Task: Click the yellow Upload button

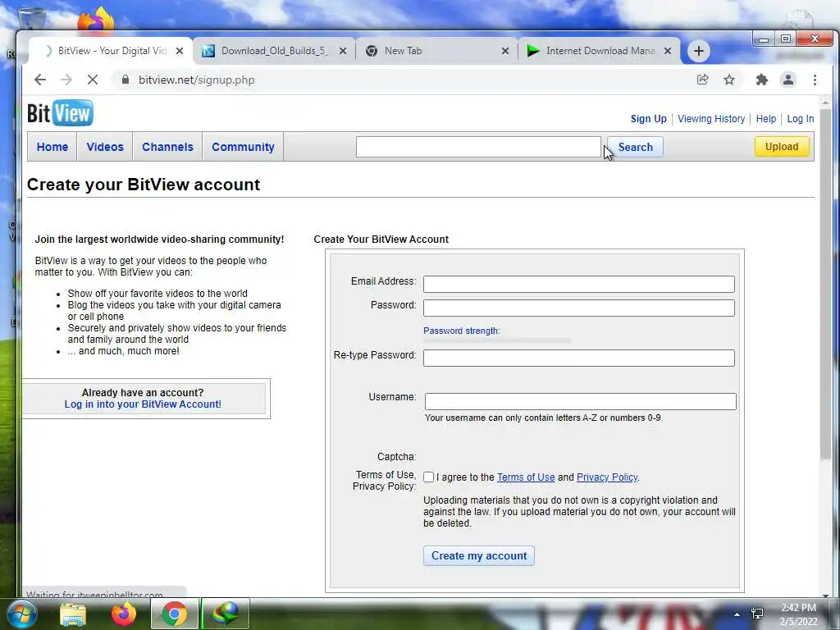Action: 782,146
